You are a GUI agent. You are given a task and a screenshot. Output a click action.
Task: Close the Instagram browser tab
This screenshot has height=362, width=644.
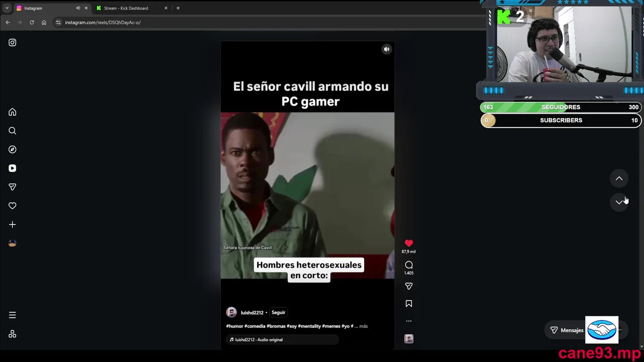(86, 8)
